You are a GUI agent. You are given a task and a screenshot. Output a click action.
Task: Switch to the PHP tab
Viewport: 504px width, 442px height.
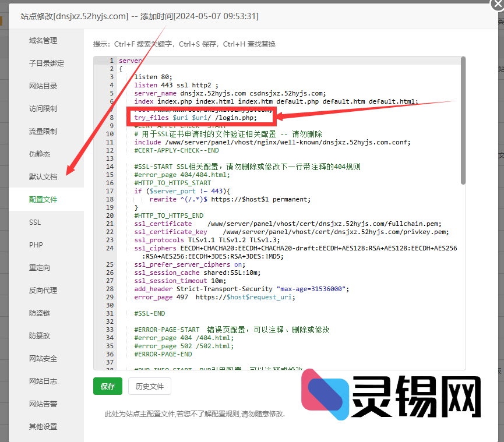(x=36, y=245)
